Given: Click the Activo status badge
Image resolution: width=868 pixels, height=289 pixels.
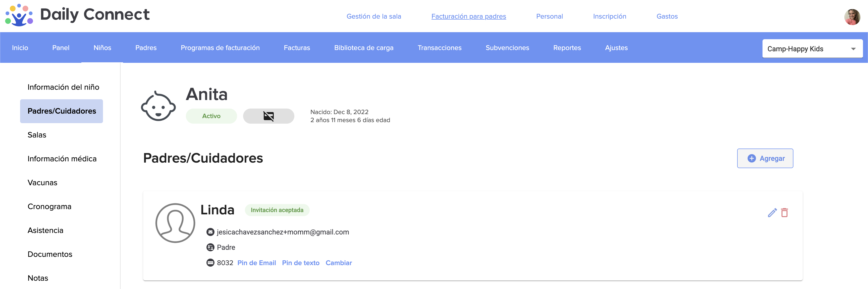Looking at the screenshot, I should point(211,116).
